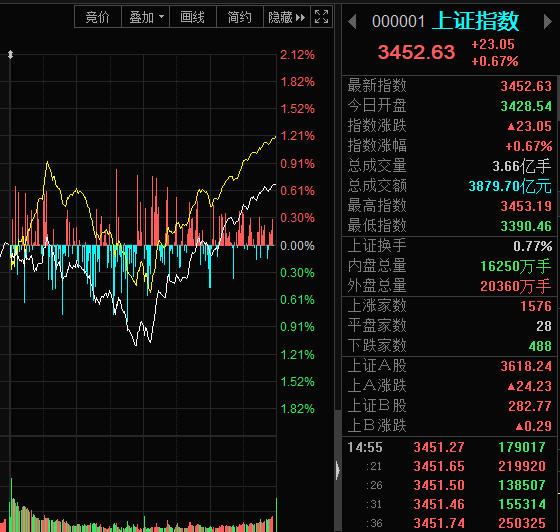The height and width of the screenshot is (532, 560).
Task: Click the 总成交额 value 3879.70亿元
Action: [510, 186]
